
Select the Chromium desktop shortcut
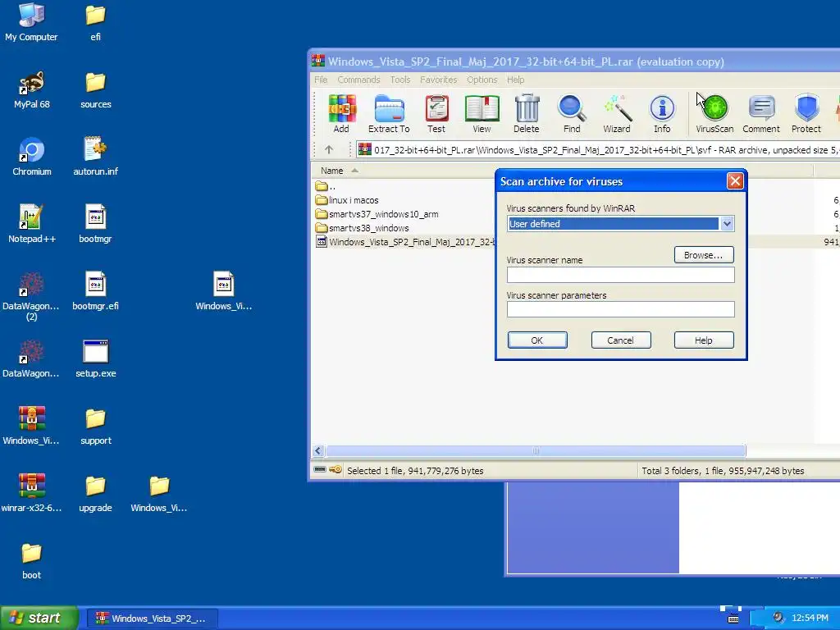pos(31,157)
